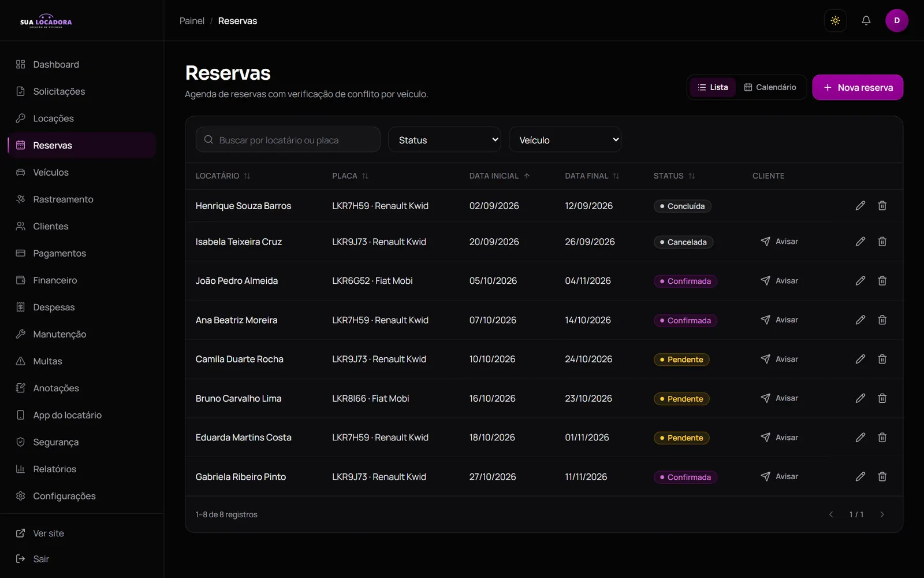The height and width of the screenshot is (578, 924).
Task: Delete Isabela Teixeira Cruz reservation
Action: pyautogui.click(x=882, y=242)
